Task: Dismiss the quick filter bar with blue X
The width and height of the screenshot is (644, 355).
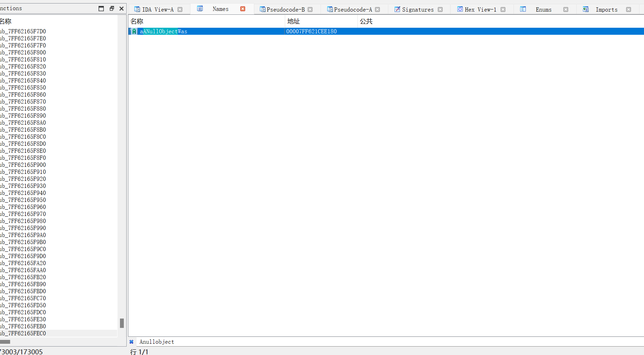Action: [x=132, y=342]
